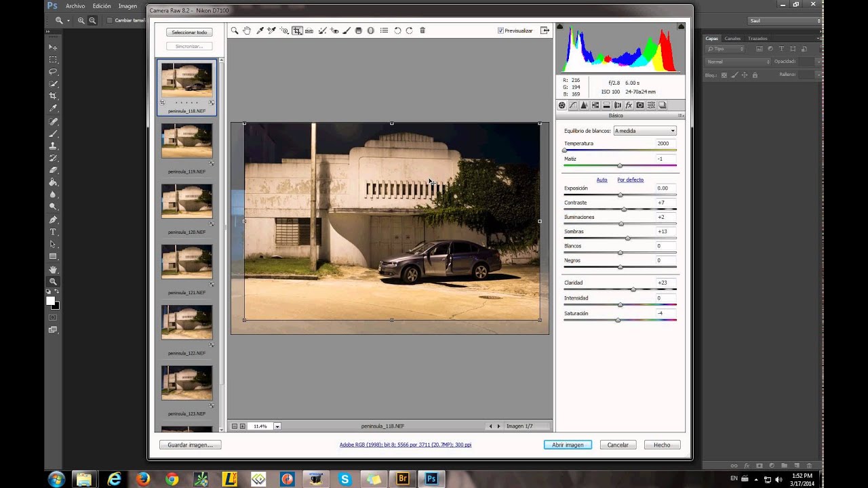Choose the Color Sampler tool
Image resolution: width=868 pixels, height=488 pixels.
(272, 30)
